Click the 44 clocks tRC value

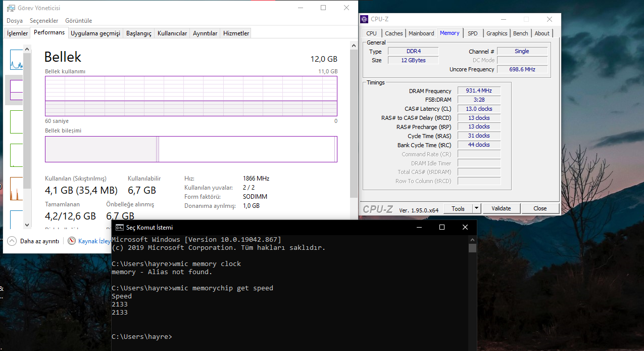[x=479, y=145]
